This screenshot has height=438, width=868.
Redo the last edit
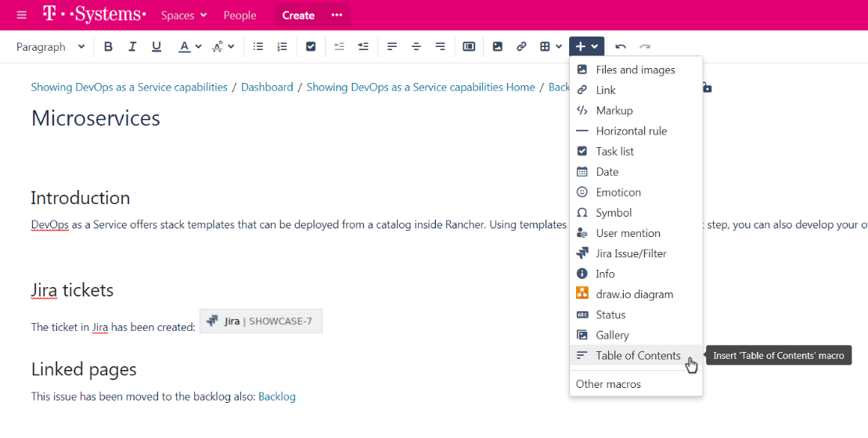(645, 47)
